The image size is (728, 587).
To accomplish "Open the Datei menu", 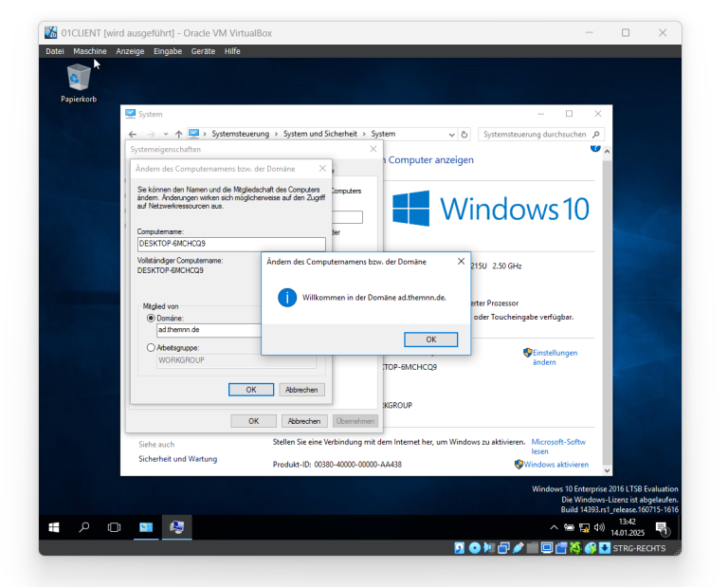I will [55, 51].
